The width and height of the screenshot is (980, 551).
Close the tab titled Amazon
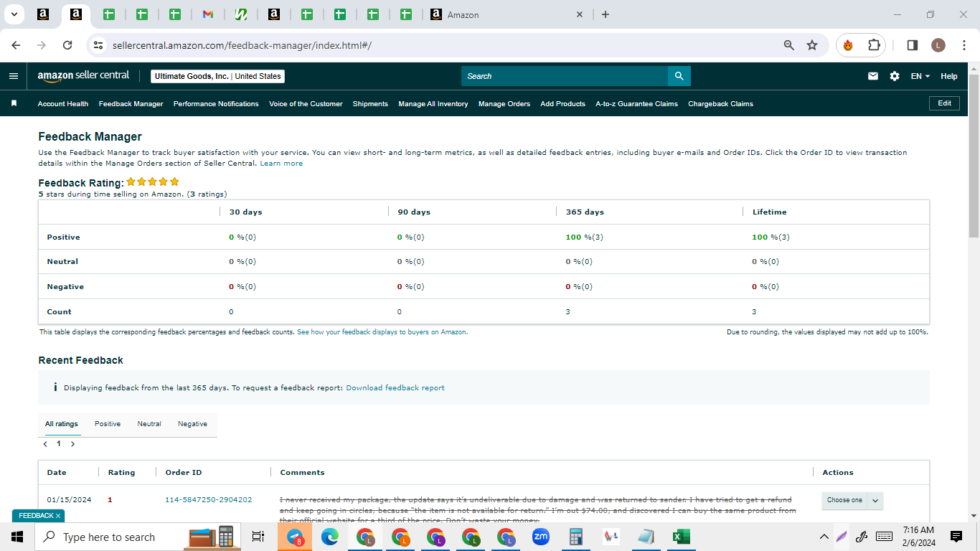point(580,14)
